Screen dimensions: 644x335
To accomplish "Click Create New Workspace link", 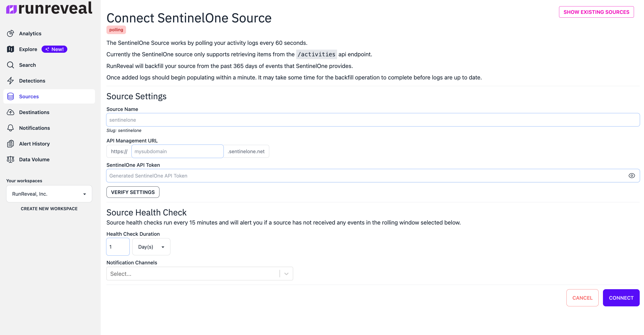I will pyautogui.click(x=49, y=209).
